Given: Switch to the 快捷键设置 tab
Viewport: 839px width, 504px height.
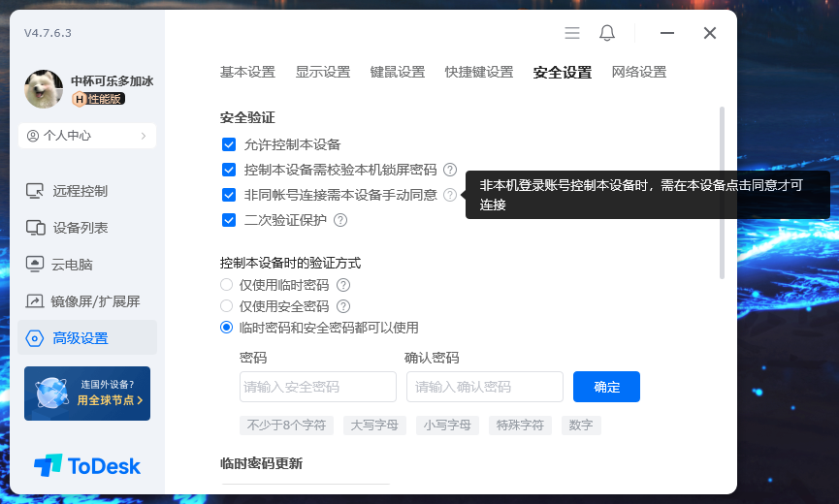Looking at the screenshot, I should click(479, 72).
